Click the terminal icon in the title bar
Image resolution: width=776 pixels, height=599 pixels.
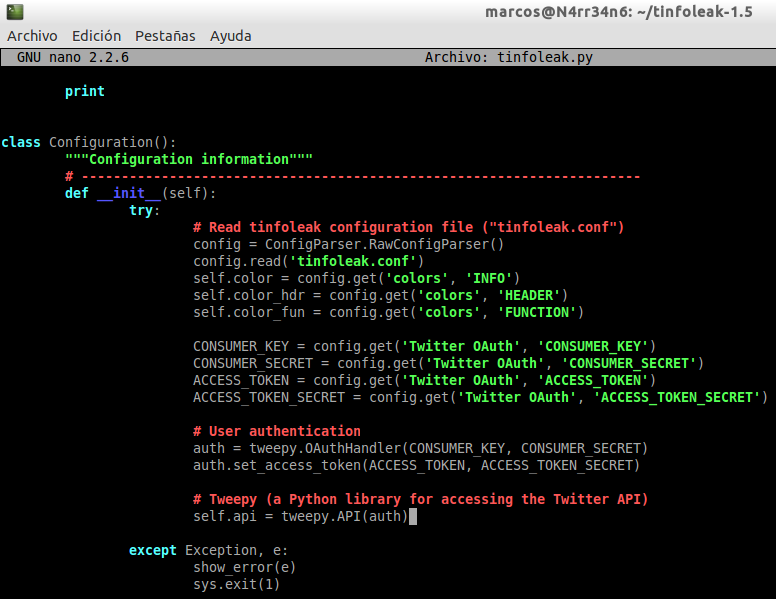click(14, 12)
